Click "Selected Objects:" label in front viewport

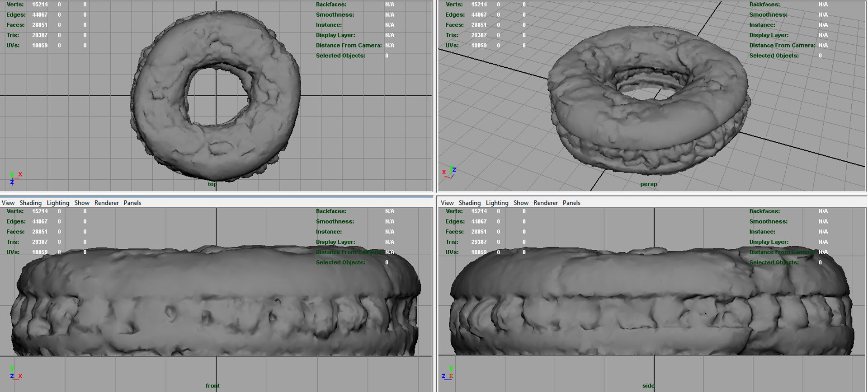tap(340, 262)
